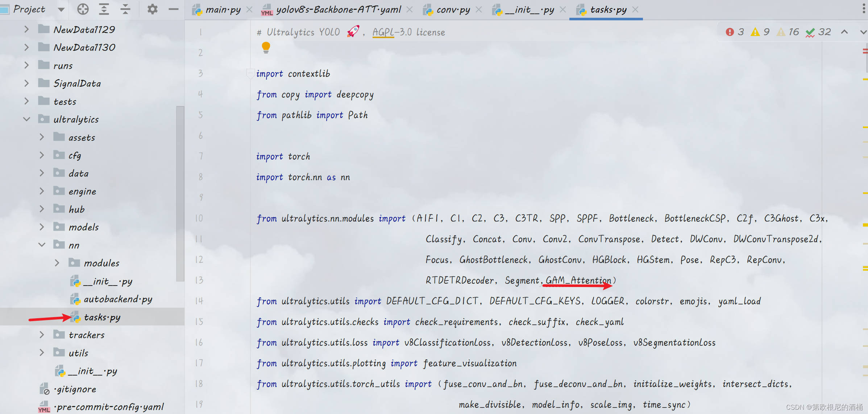Click on yaml_load in line 14

pyautogui.click(x=739, y=301)
